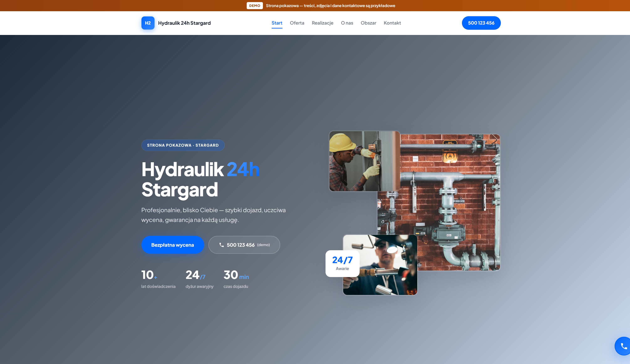Click the STRONA POKAZOWA · STARGARD pill
Viewport: 630px width, 364px height.
183,145
